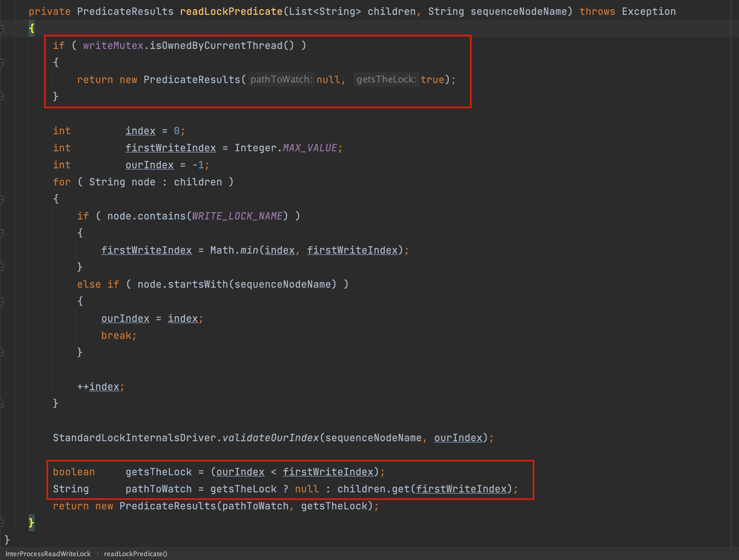Click 'Exception' in the method signature

coord(649,12)
